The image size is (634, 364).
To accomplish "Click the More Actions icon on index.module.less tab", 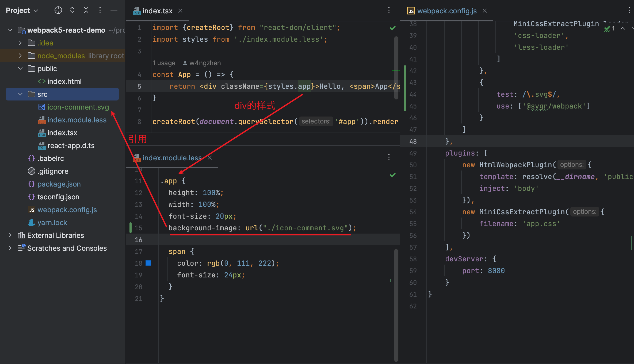I will pyautogui.click(x=389, y=157).
